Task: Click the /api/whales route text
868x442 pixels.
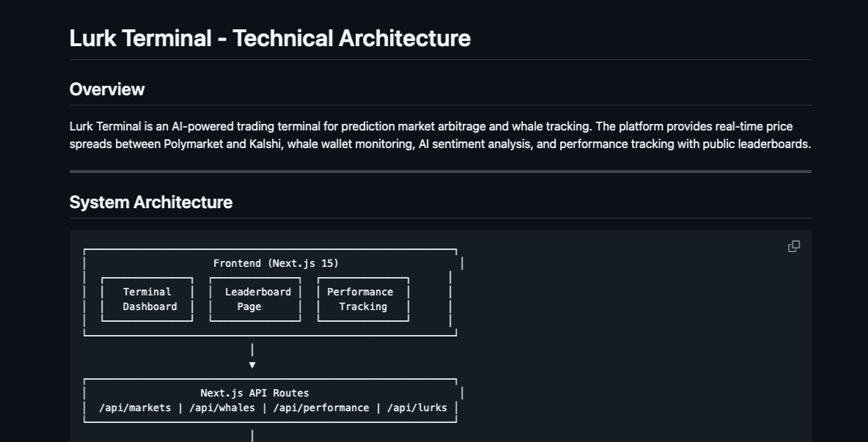Action: point(222,408)
